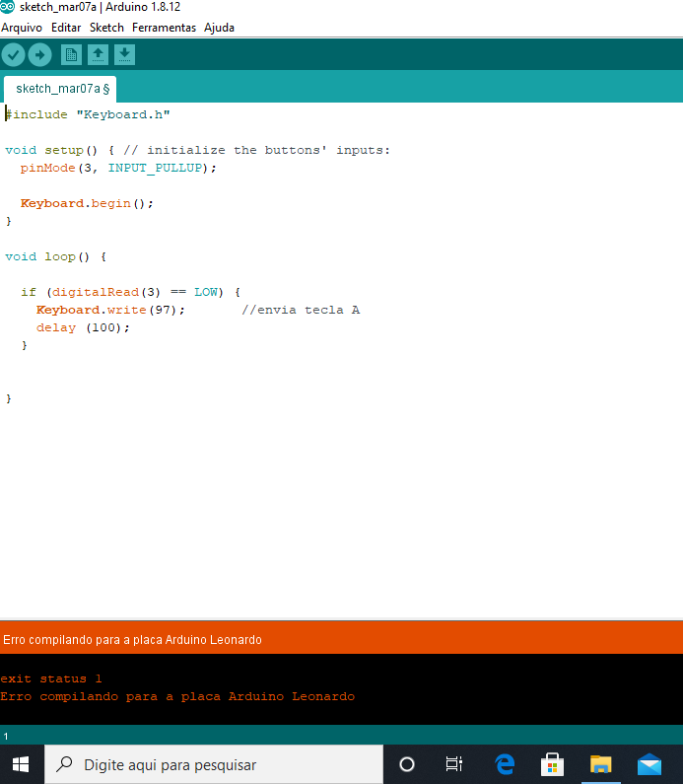Click the 'if (digitalRead(3) == LOW)' line

pyautogui.click(x=130, y=293)
